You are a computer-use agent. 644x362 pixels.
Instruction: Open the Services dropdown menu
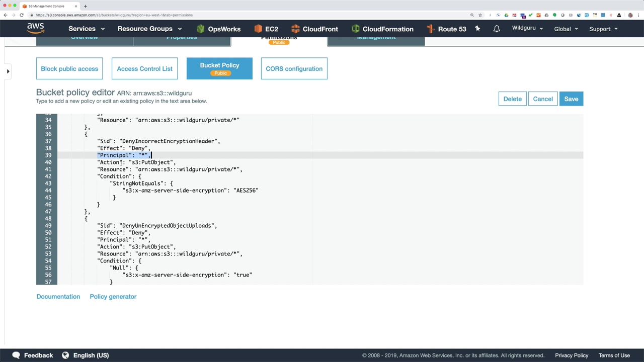click(87, 29)
